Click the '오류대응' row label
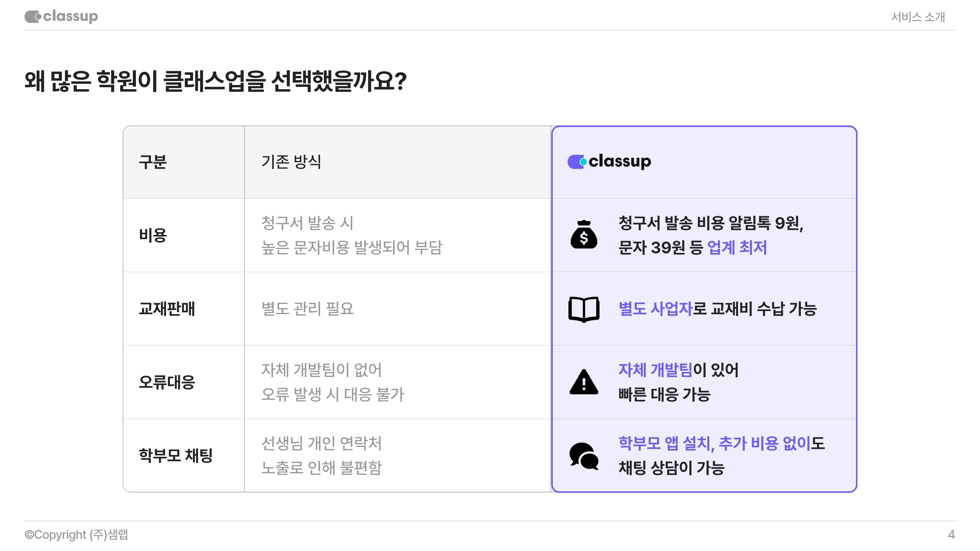The image size is (980, 551). coord(167,382)
